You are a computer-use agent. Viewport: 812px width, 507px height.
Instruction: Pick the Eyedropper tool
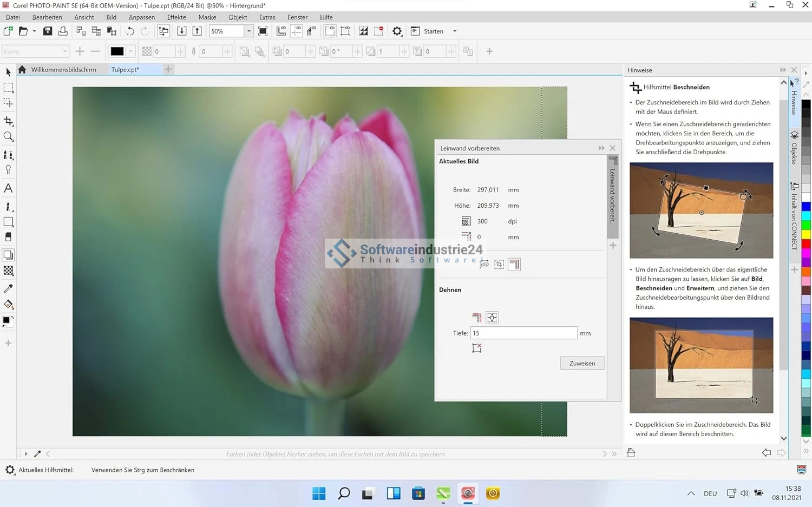pyautogui.click(x=8, y=289)
